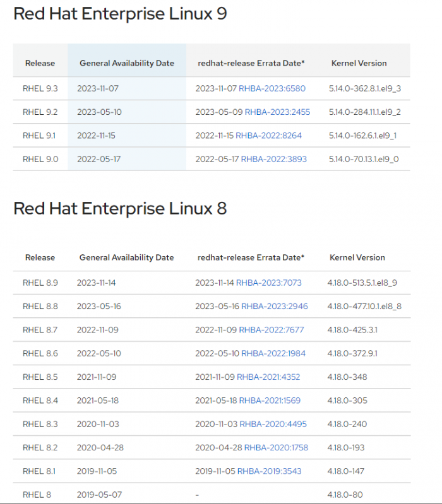Image resolution: width=442 pixels, height=504 pixels.
Task: Open the RHBA-2019:3543 errata link
Action: (x=269, y=471)
